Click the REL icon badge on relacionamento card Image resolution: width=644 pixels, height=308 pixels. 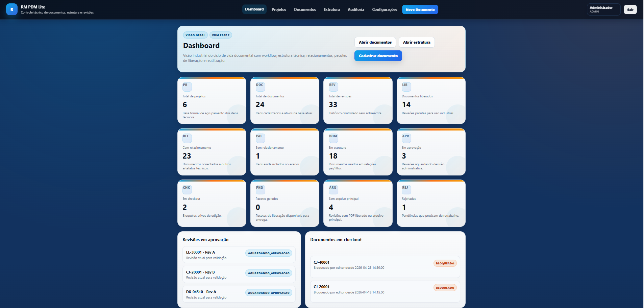click(187, 138)
